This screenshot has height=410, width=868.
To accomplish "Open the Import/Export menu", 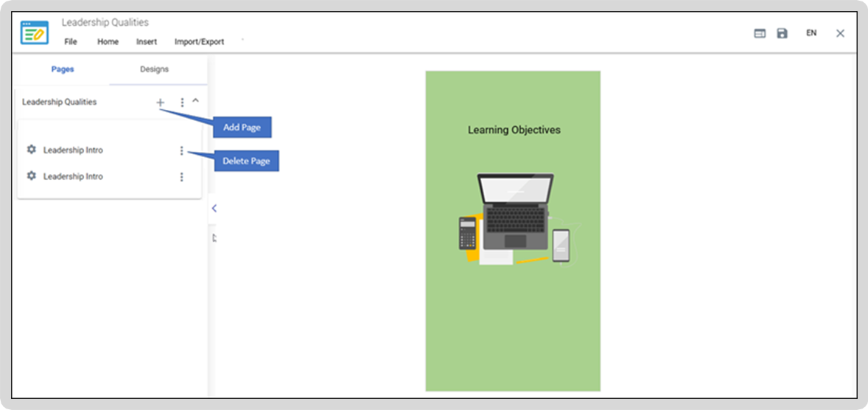I will tap(199, 41).
